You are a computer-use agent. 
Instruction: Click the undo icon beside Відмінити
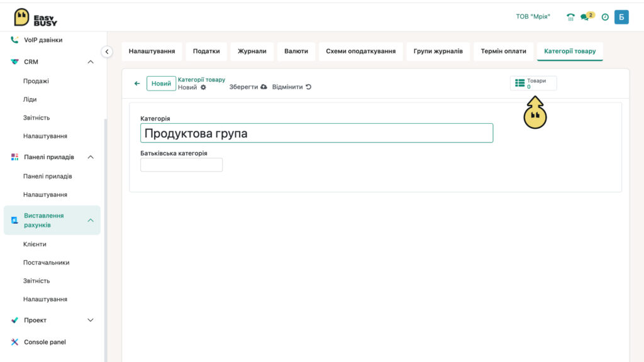click(308, 87)
